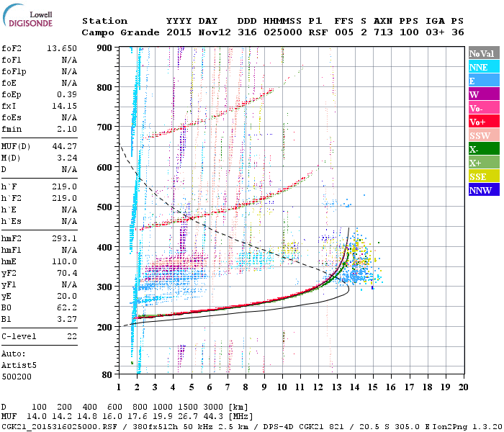
Task: Click the B1 value 3.27
Action: click(67, 320)
